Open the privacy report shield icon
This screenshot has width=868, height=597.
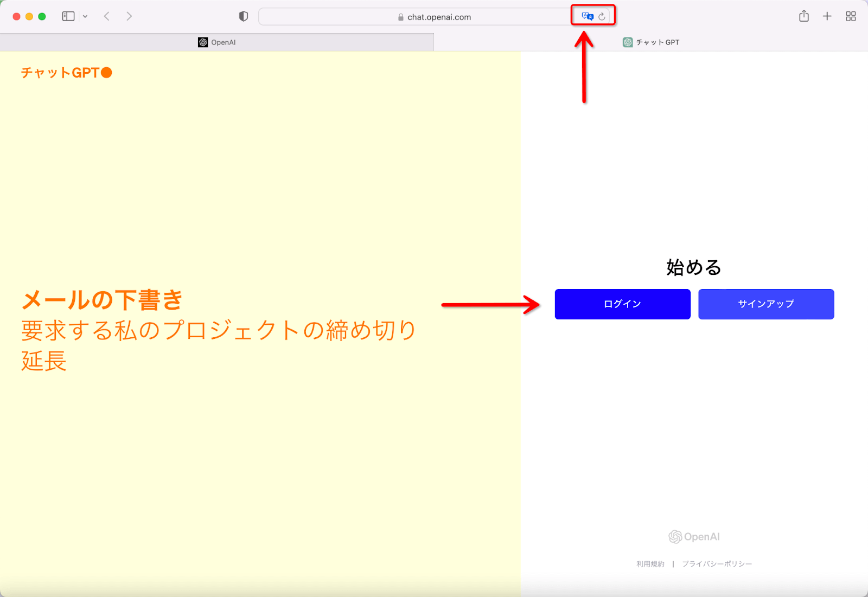pos(244,16)
